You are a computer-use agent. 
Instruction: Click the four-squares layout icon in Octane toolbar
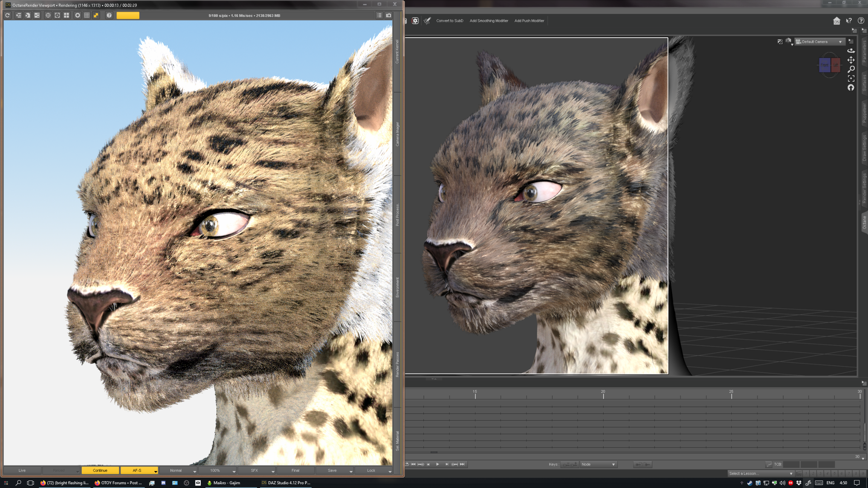click(66, 15)
